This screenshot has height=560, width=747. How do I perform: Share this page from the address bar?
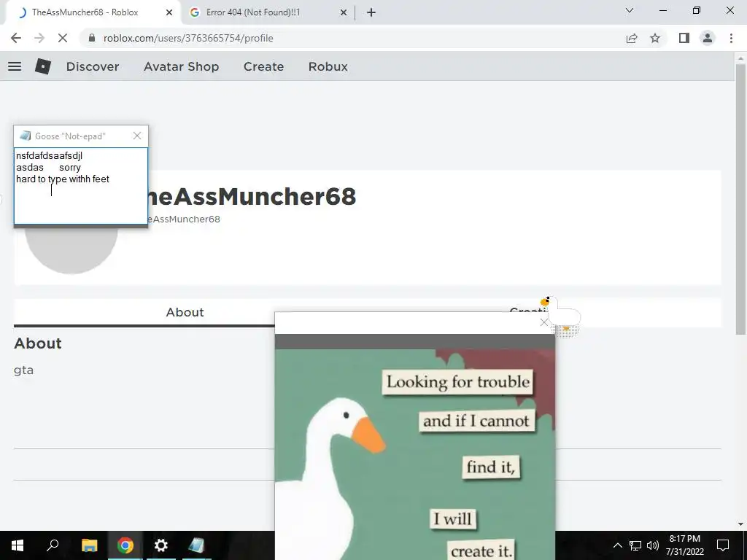pos(632,38)
